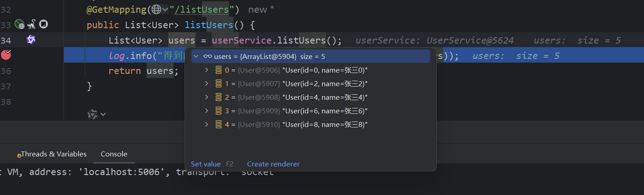
Task: Click the Set value link
Action: pyautogui.click(x=205, y=164)
